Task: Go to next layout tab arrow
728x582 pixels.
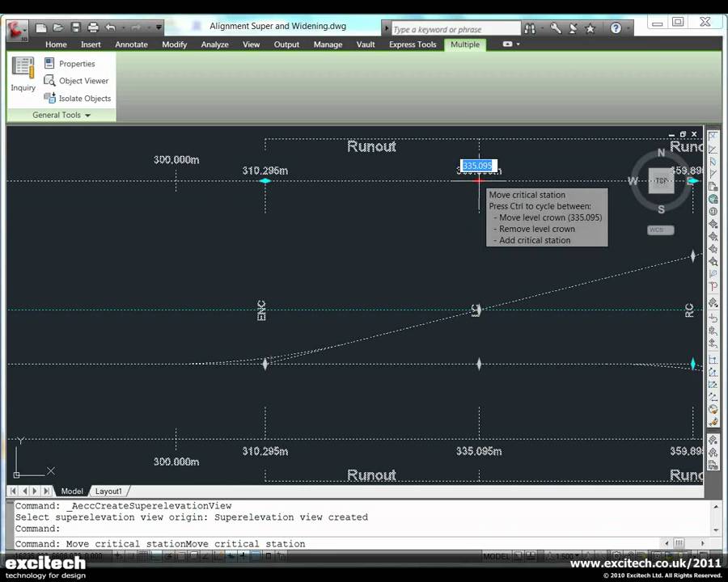Action: 35,491
